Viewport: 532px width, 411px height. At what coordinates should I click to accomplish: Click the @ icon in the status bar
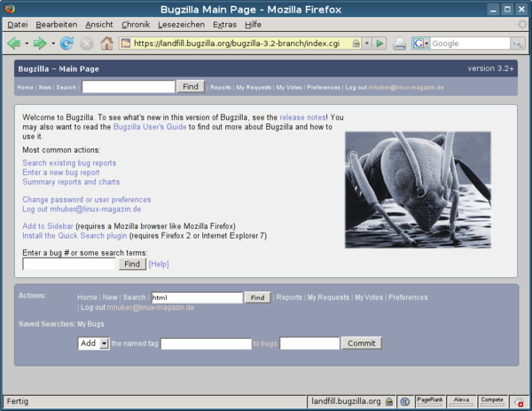click(404, 401)
